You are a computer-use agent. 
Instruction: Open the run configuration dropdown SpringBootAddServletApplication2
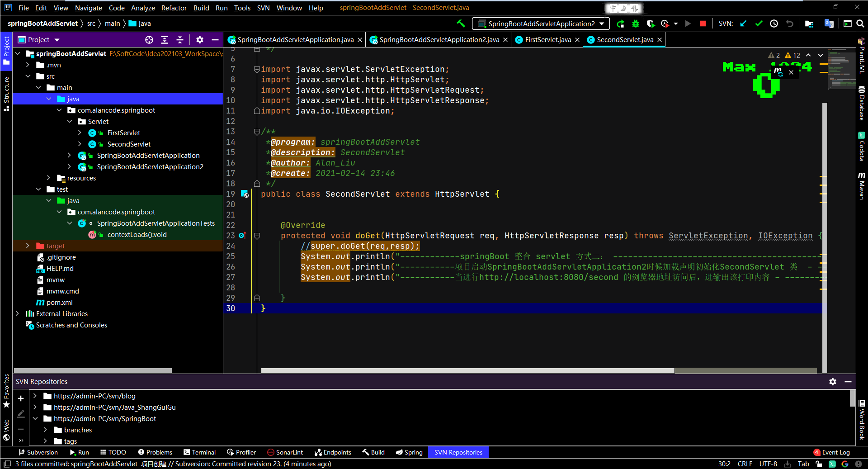(x=541, y=24)
